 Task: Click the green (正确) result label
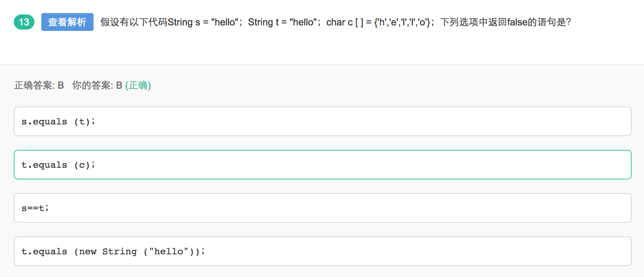click(x=138, y=85)
